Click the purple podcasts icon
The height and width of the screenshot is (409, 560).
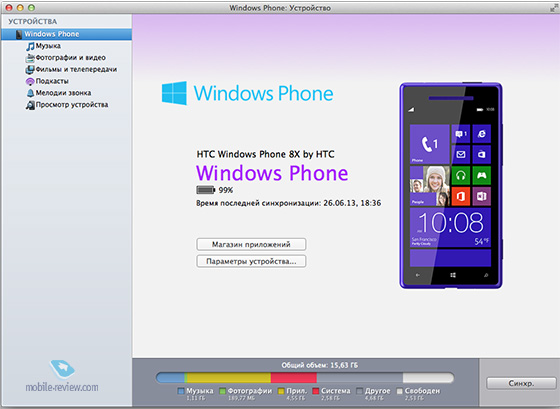pyautogui.click(x=30, y=81)
